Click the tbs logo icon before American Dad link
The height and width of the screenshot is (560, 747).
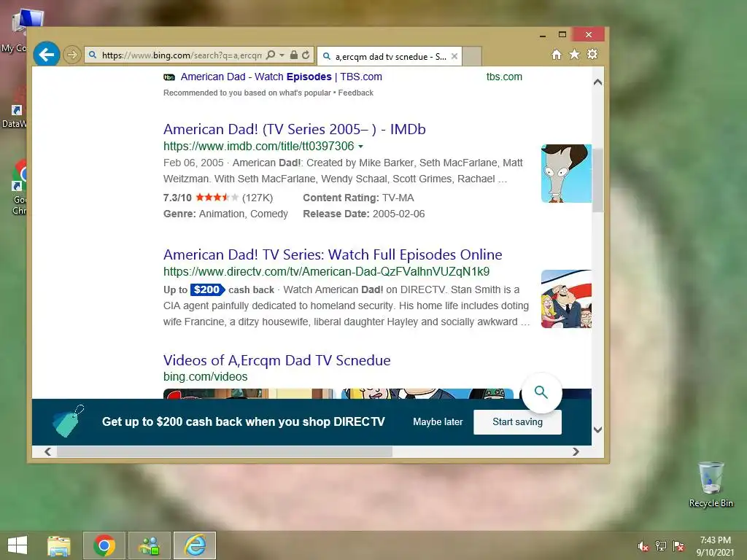coord(169,77)
